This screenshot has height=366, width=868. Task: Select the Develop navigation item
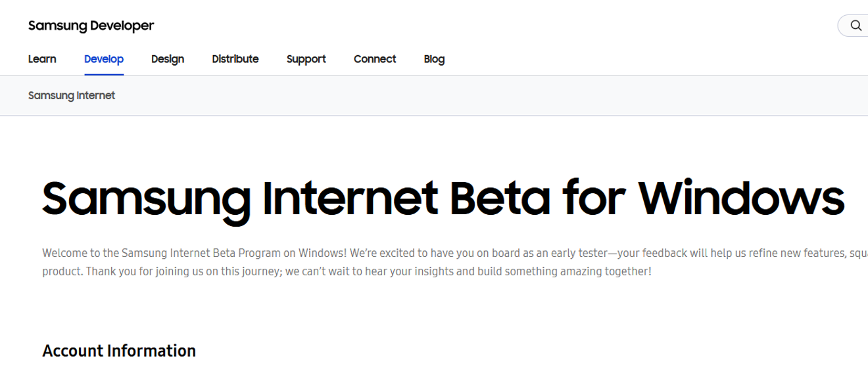tap(104, 59)
